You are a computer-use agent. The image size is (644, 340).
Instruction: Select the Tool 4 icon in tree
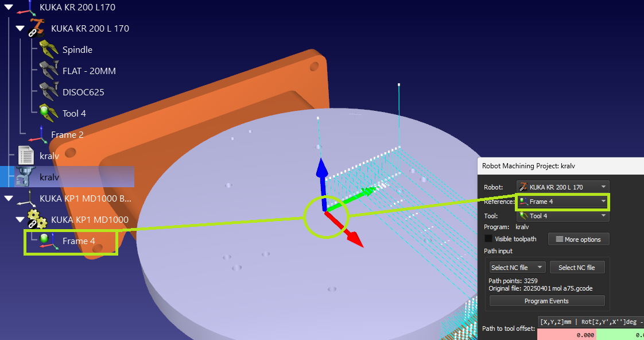point(49,113)
